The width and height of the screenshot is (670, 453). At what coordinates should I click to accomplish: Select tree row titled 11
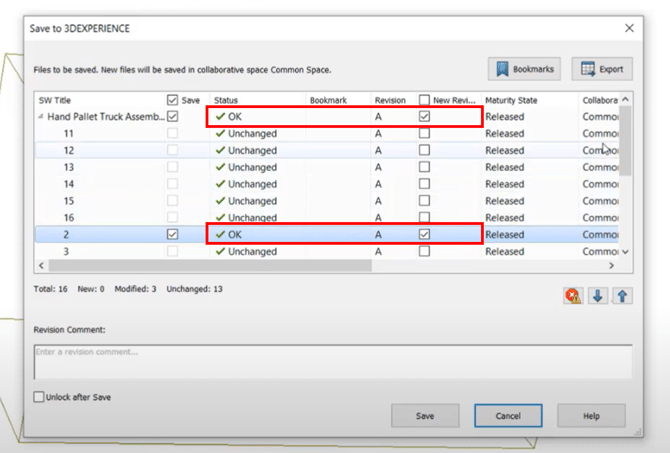69,133
